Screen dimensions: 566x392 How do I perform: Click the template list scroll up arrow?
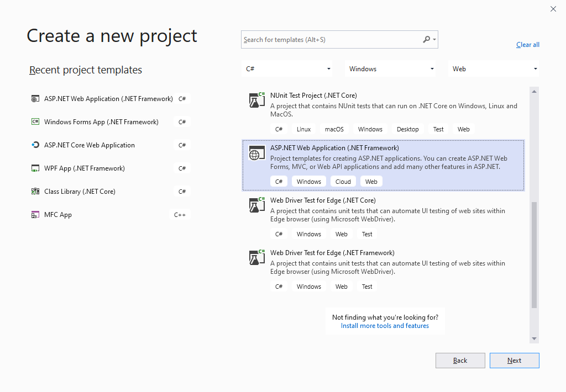point(534,92)
